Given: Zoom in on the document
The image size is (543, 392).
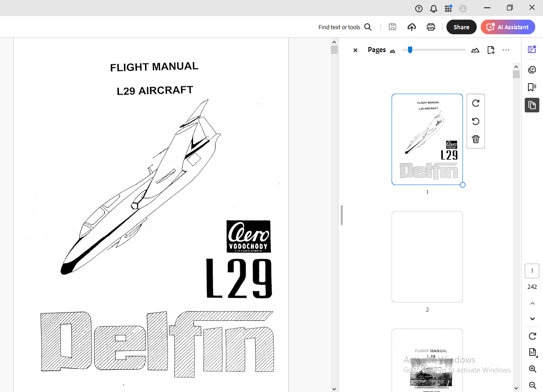Looking at the screenshot, I should [532, 369].
